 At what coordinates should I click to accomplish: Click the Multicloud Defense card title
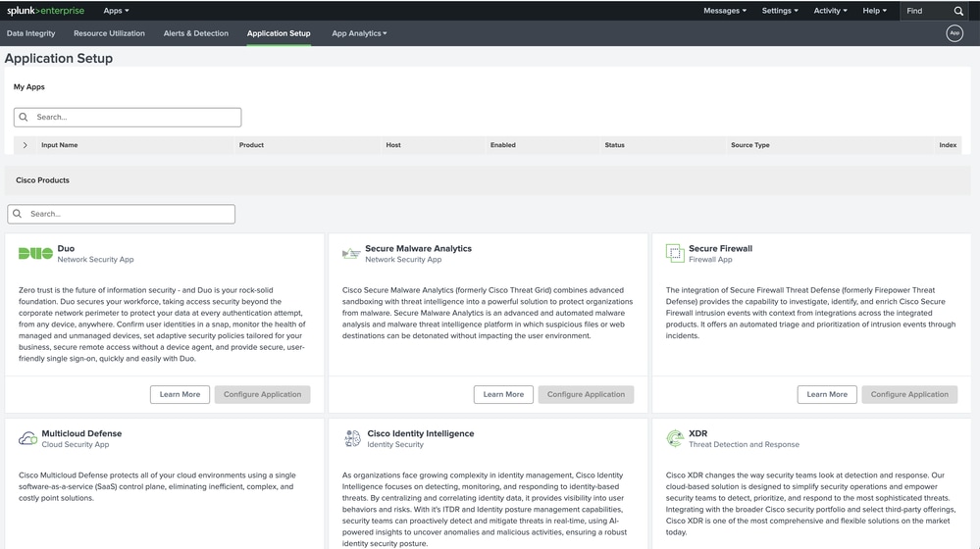pos(81,433)
